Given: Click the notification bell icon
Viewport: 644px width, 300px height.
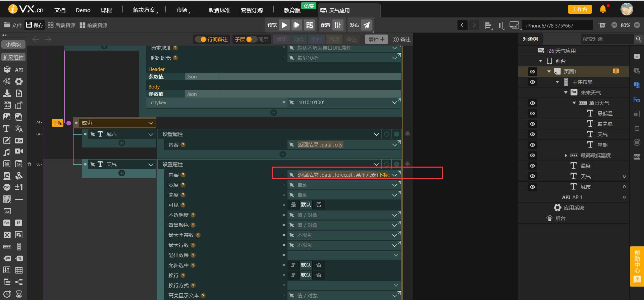Looking at the screenshot, I should tap(603, 9).
